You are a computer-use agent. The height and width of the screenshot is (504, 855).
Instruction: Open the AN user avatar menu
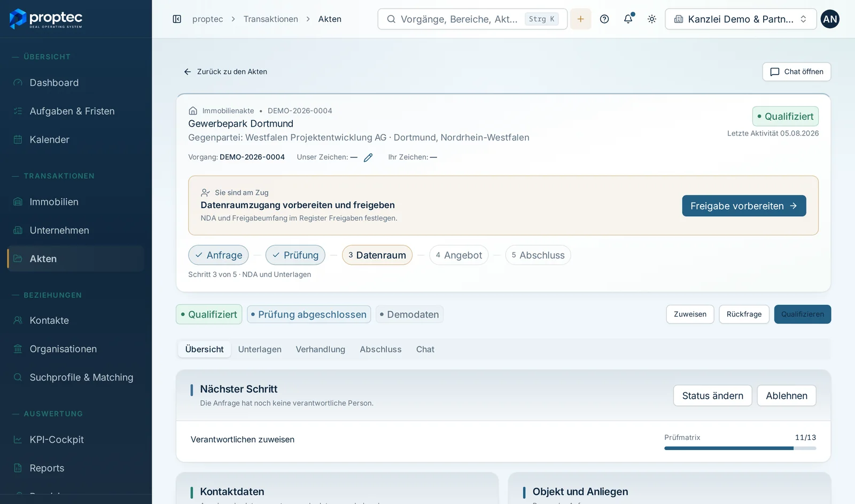[x=830, y=19]
